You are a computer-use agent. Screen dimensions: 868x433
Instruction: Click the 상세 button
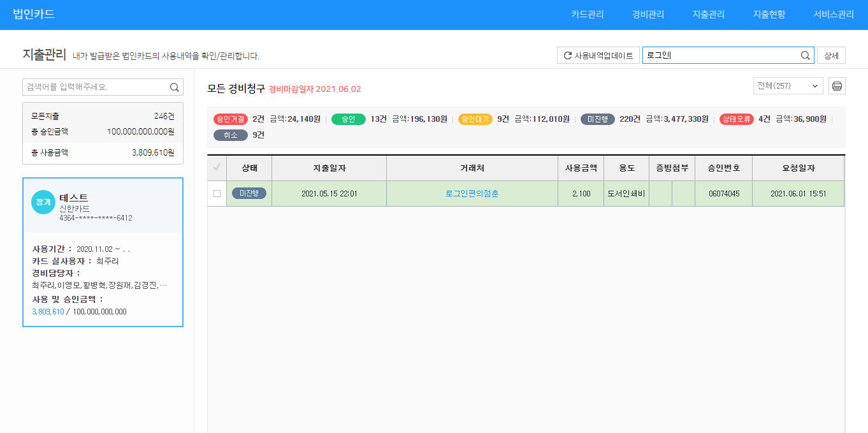coord(831,55)
